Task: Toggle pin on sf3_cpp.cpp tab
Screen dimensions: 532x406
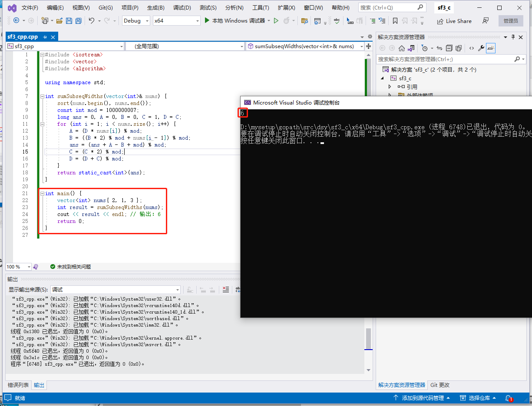Action: tap(45, 37)
